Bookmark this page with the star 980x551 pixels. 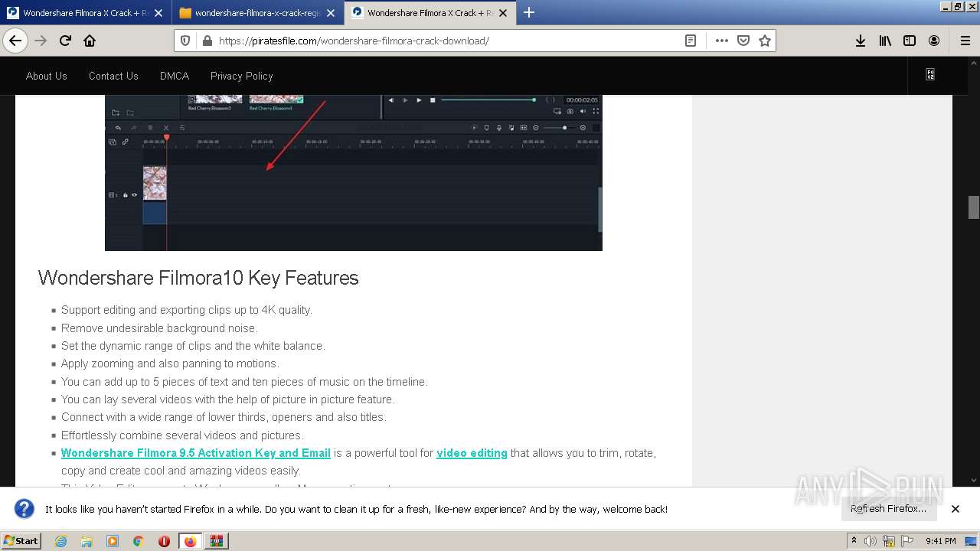click(x=764, y=41)
